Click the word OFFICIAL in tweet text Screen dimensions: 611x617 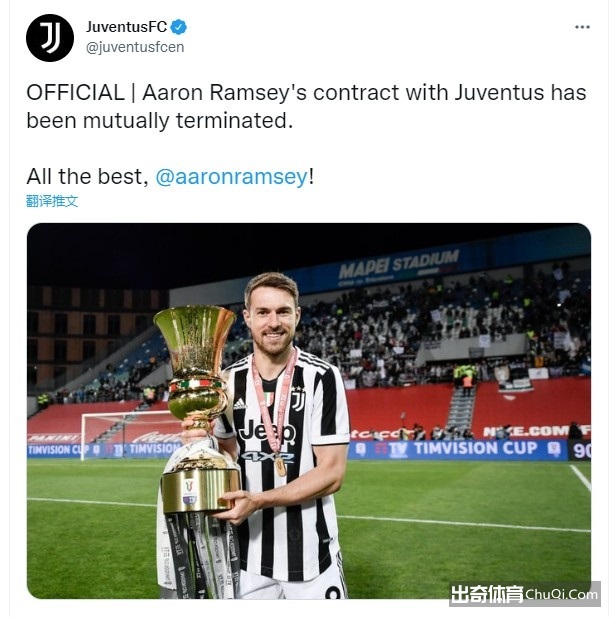[76, 93]
